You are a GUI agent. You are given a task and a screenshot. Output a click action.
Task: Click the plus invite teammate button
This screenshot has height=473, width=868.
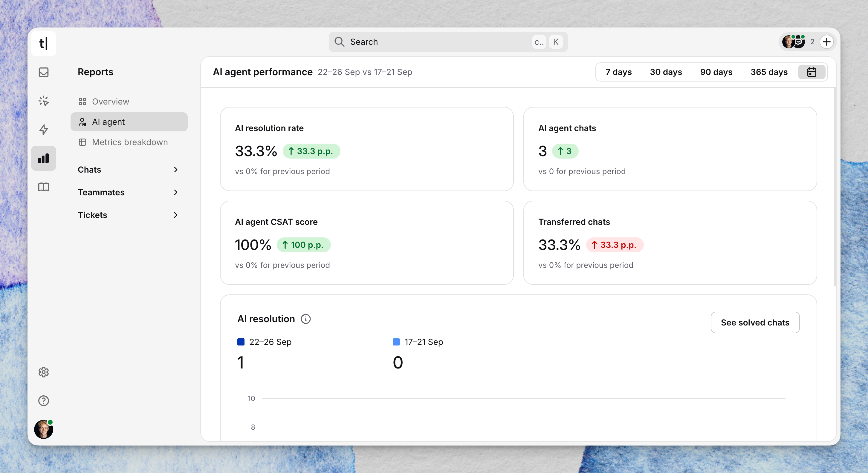tap(826, 42)
